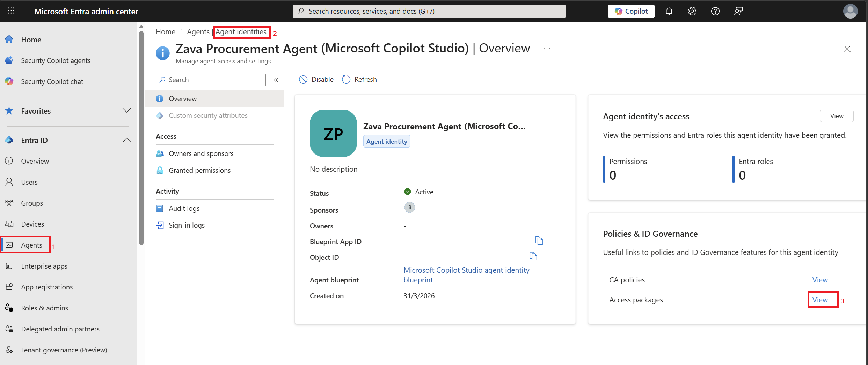Click the Agent identity badge
This screenshot has height=365, width=868.
[x=387, y=141]
